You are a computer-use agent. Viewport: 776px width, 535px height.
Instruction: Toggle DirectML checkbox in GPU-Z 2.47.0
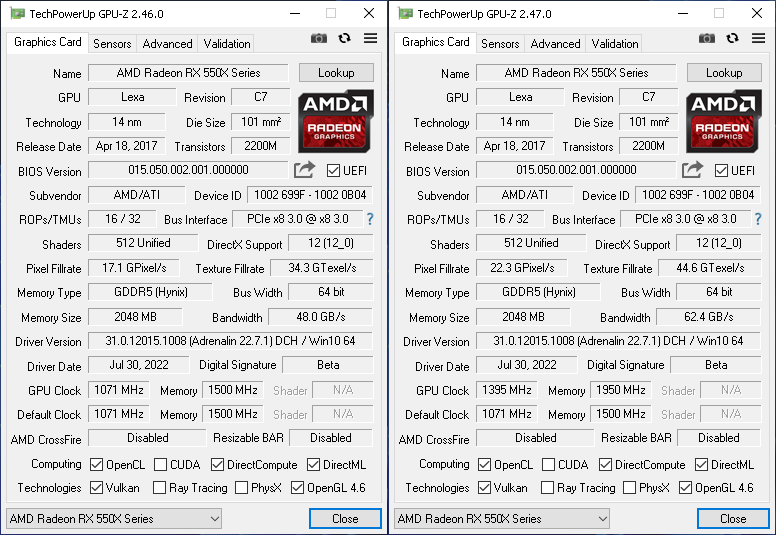701,465
